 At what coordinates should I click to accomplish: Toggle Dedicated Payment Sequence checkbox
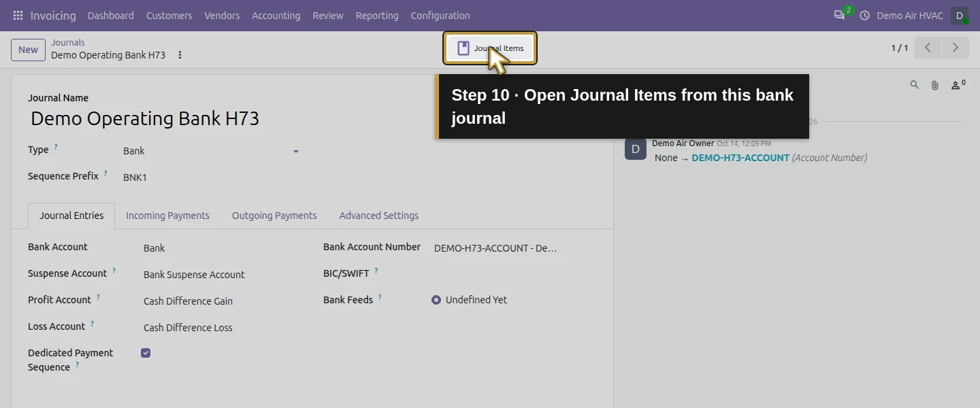pos(146,353)
